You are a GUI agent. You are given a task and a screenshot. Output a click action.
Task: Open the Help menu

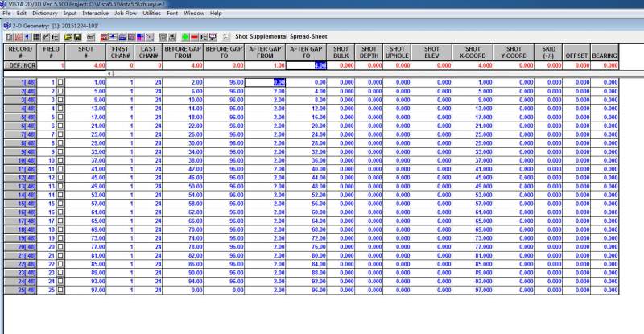(x=216, y=13)
